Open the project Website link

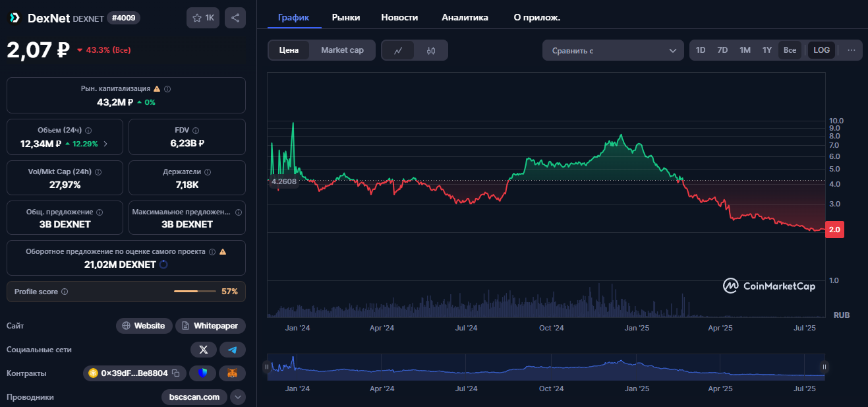pos(144,326)
